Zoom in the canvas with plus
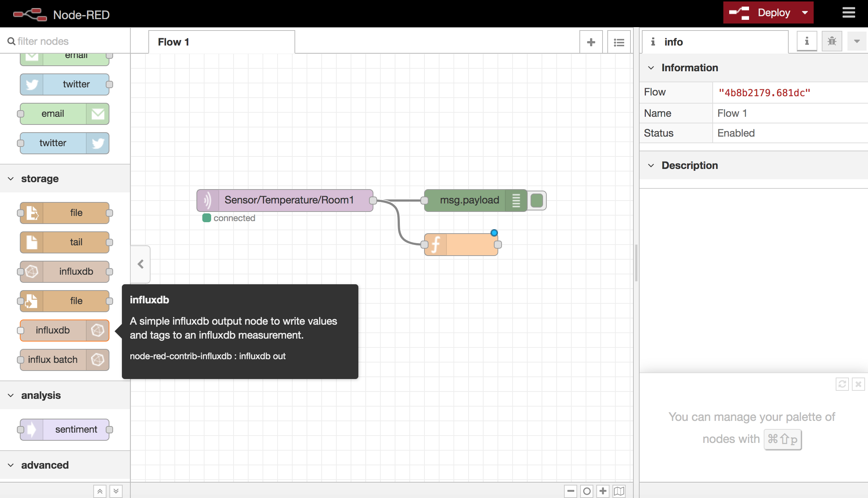 (603, 491)
